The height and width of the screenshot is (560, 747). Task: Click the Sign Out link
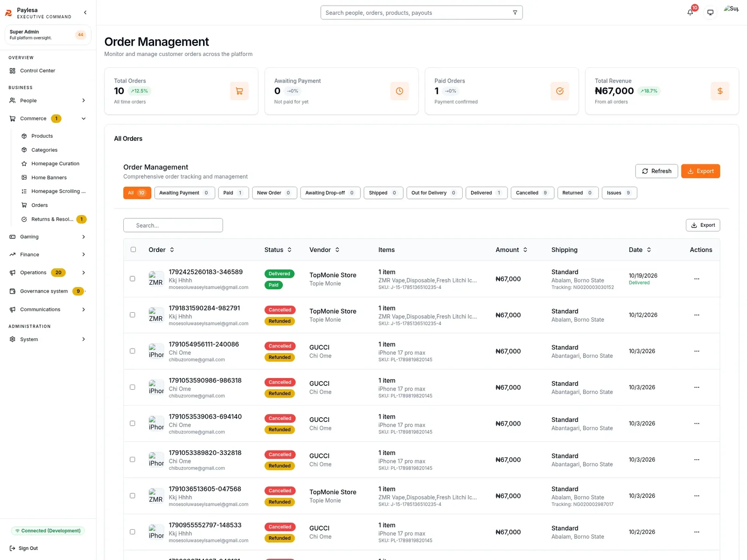point(24,548)
